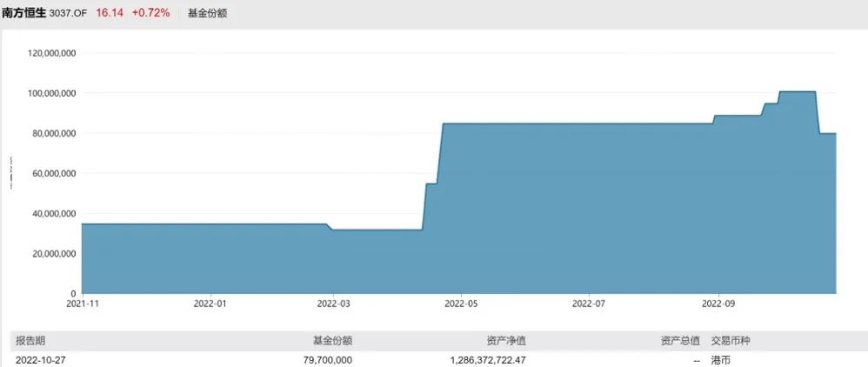
Task: Click the 港币 currency cell
Action: [722, 359]
